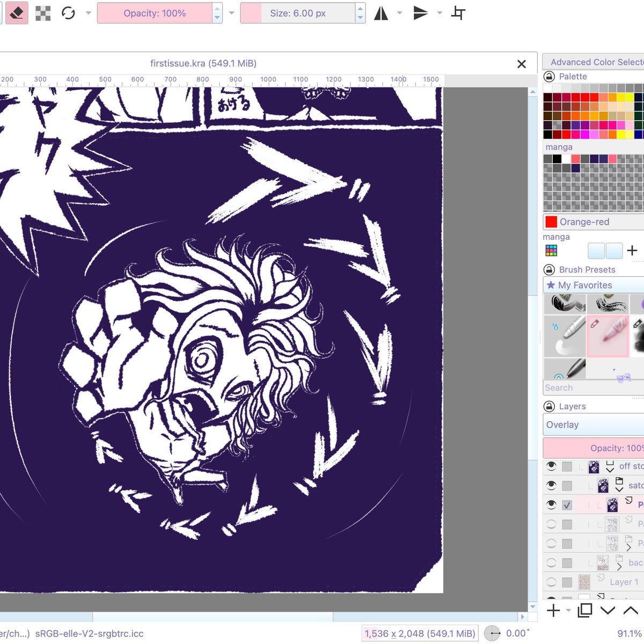Move the layer up with the up arrow
644x644 pixels.
click(631, 610)
